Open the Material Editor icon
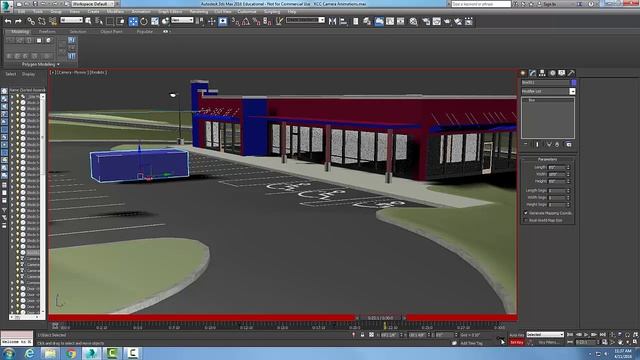 413,22
